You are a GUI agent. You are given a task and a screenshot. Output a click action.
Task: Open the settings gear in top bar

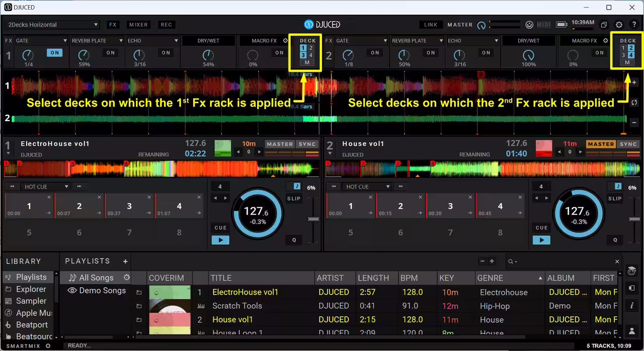click(x=619, y=25)
